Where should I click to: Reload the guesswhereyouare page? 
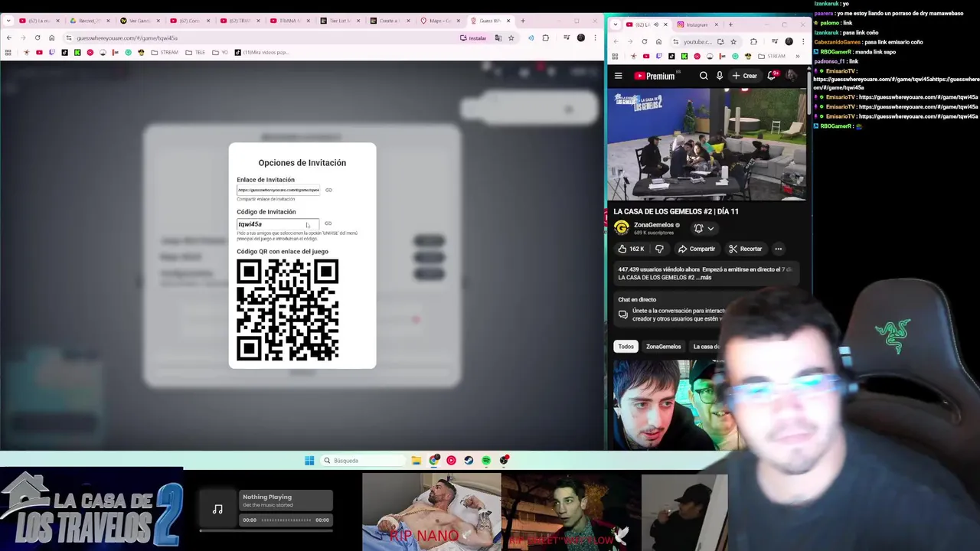coord(38,37)
